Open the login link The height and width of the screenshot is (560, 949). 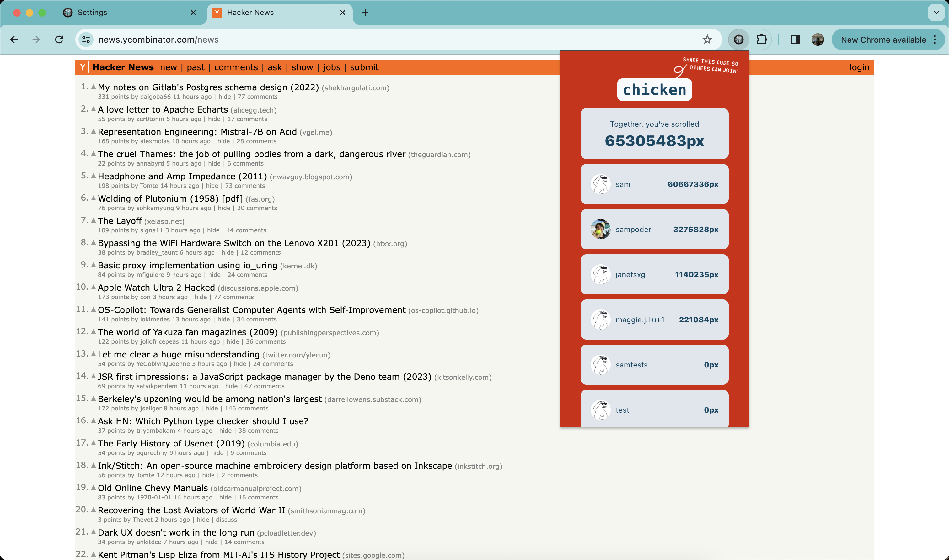859,67
